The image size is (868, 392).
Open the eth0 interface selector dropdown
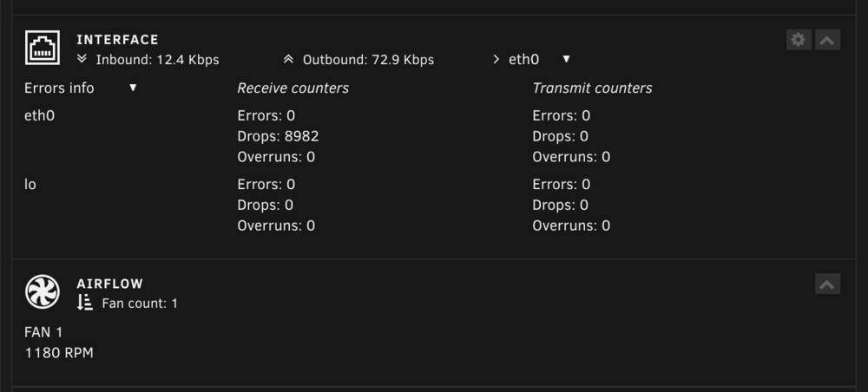click(540, 59)
